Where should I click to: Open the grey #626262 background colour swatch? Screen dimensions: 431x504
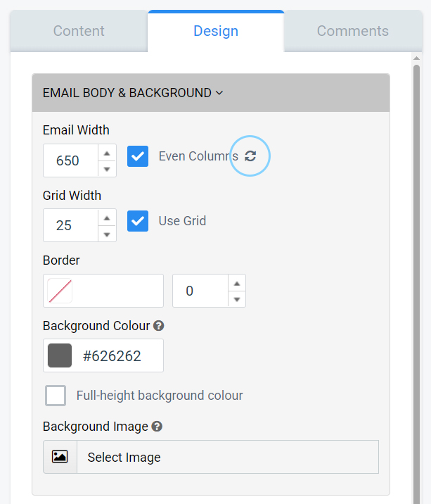coord(60,355)
